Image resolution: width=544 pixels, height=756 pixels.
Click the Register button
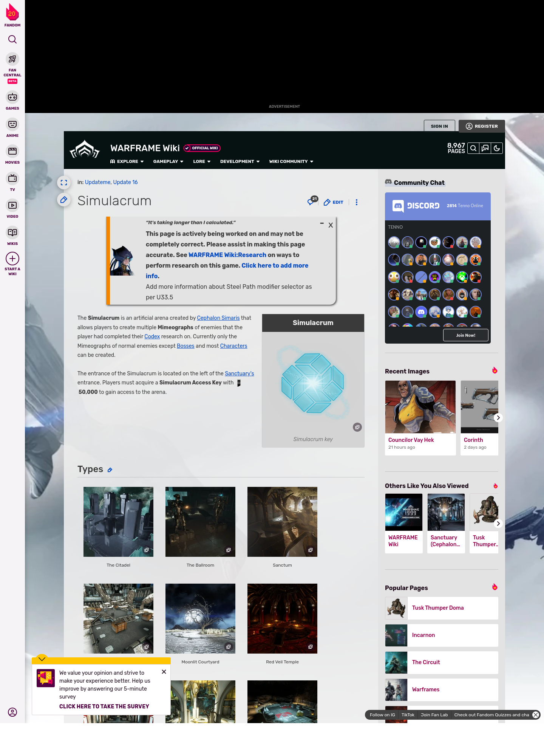[x=482, y=126]
